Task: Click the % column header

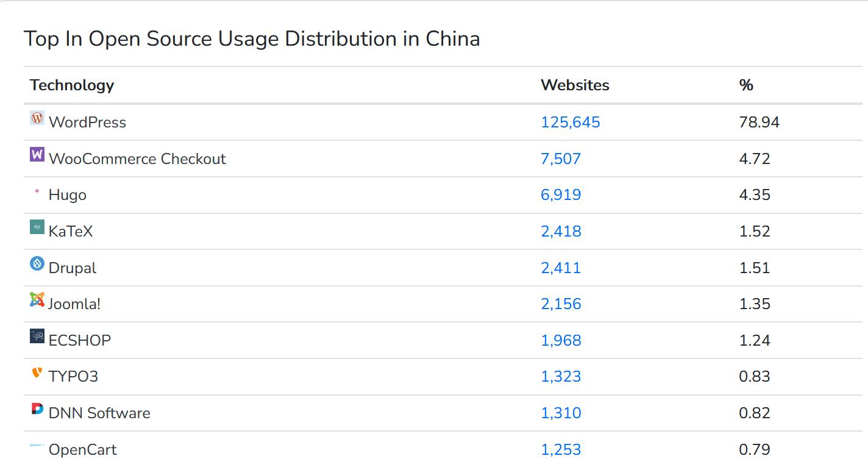Action: (x=746, y=85)
